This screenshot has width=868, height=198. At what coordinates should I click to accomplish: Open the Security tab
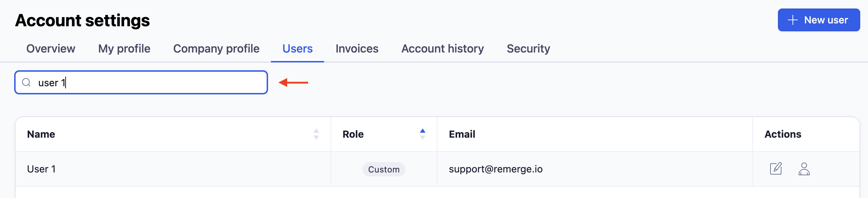pyautogui.click(x=528, y=49)
